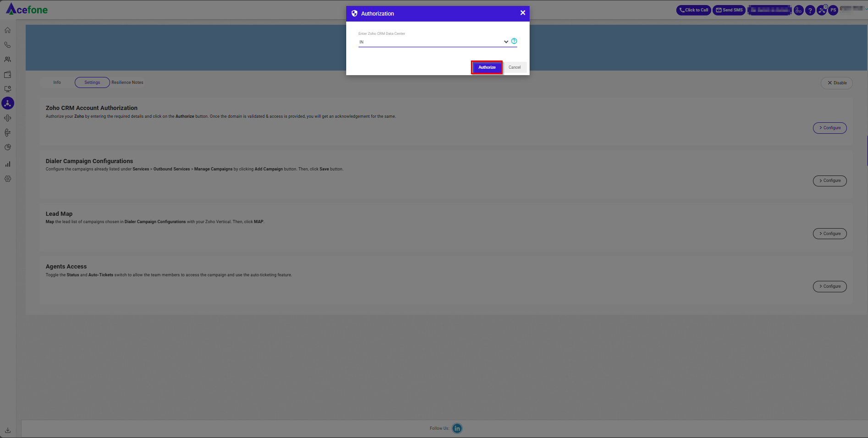Screen dimensions: 868x438
Task: Switch to the Settings tab
Action: 92,82
